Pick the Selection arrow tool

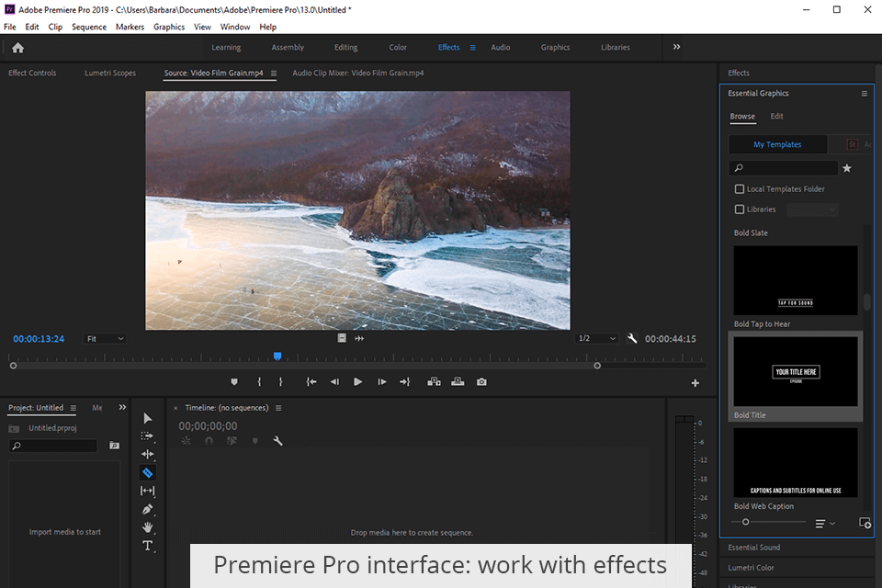coord(147,418)
